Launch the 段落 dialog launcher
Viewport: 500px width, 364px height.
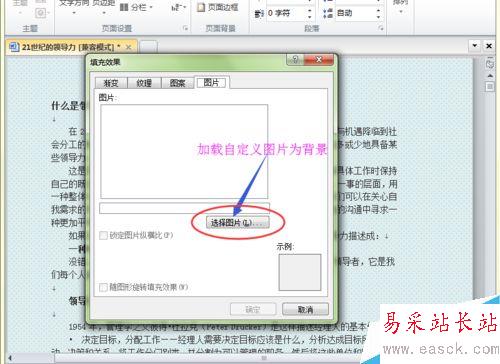click(x=381, y=28)
